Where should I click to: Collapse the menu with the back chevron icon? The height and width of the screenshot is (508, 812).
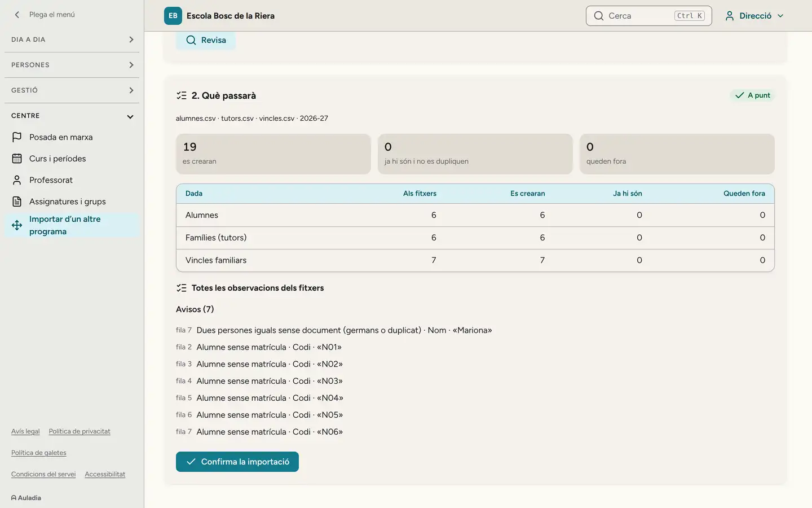17,15
